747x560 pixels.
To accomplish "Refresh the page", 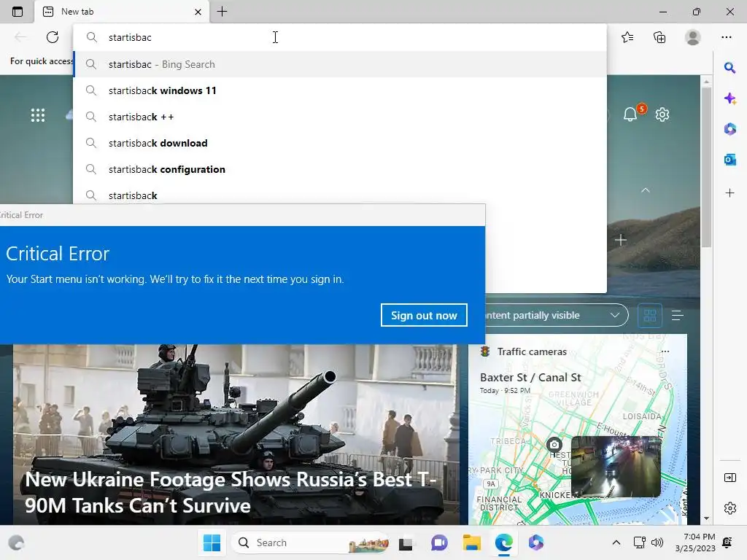I will point(53,37).
